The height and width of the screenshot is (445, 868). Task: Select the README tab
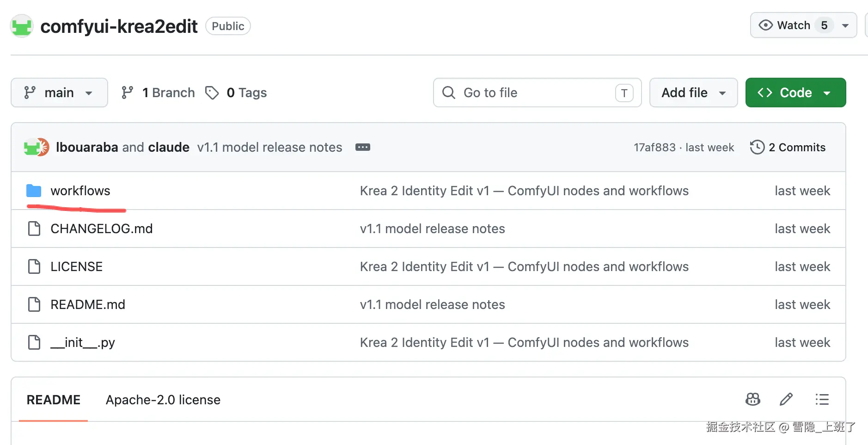click(53, 400)
